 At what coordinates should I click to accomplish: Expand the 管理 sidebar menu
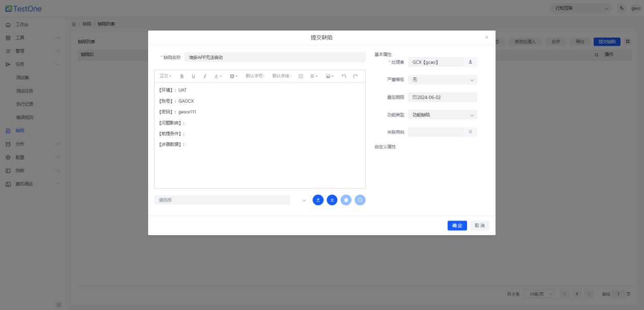(33, 51)
